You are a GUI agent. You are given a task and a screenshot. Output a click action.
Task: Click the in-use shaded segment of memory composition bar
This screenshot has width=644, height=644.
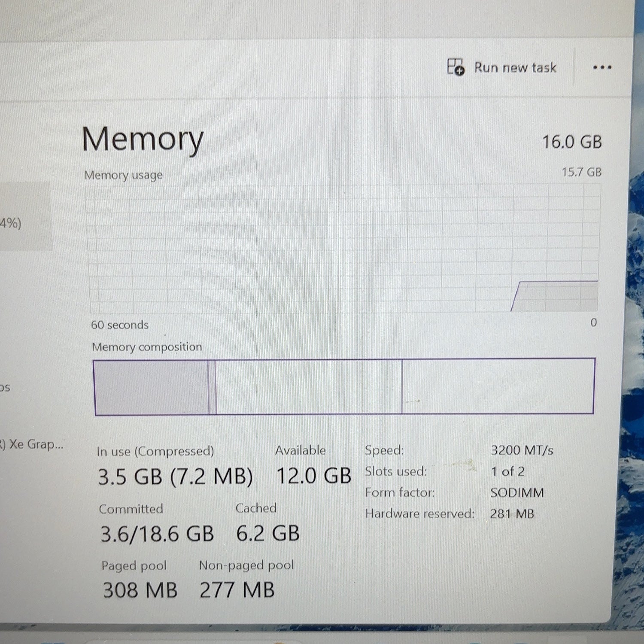(151, 387)
